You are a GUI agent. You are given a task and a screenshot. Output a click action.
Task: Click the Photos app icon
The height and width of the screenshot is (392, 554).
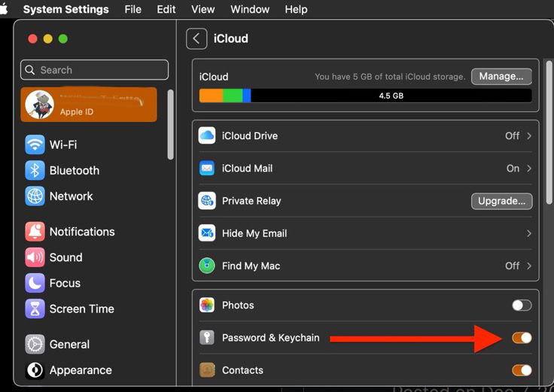(x=207, y=305)
